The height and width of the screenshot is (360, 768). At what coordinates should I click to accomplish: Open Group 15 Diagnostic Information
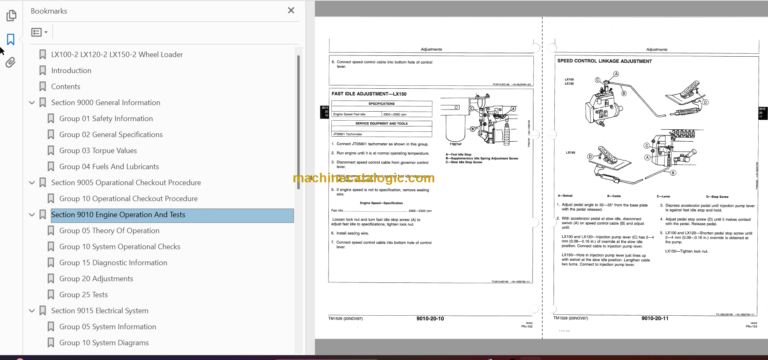coord(113,263)
